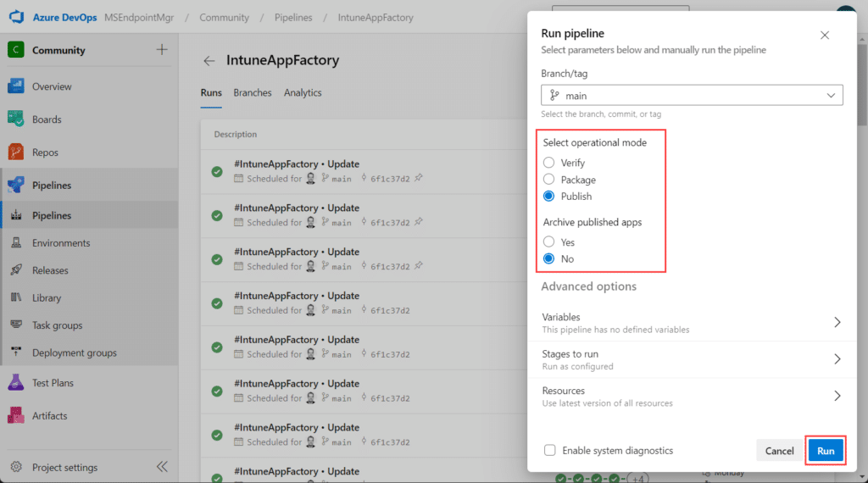Click the Description column header

pos(236,135)
